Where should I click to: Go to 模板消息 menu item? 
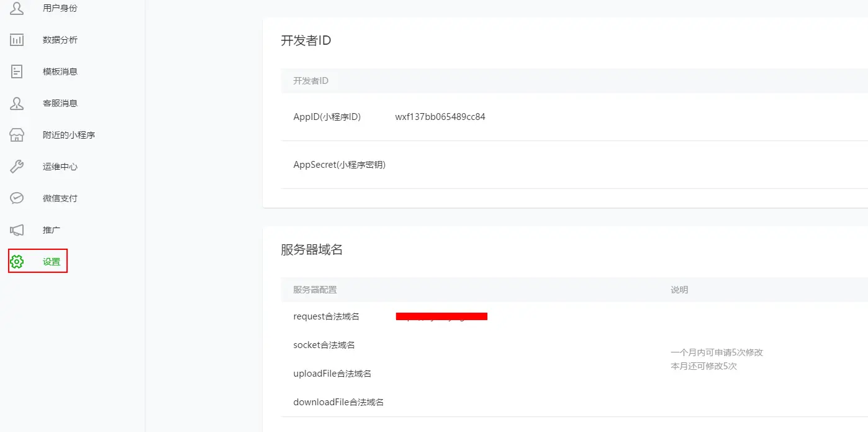[x=60, y=71]
